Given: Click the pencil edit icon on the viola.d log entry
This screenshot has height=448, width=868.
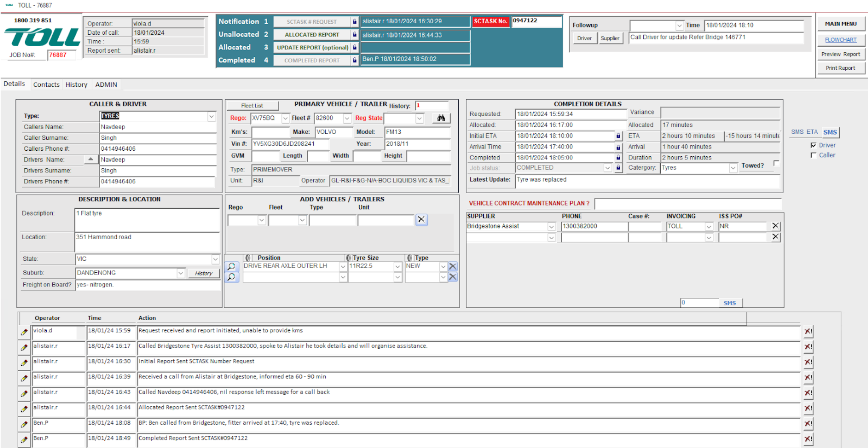Looking at the screenshot, I should [x=24, y=332].
